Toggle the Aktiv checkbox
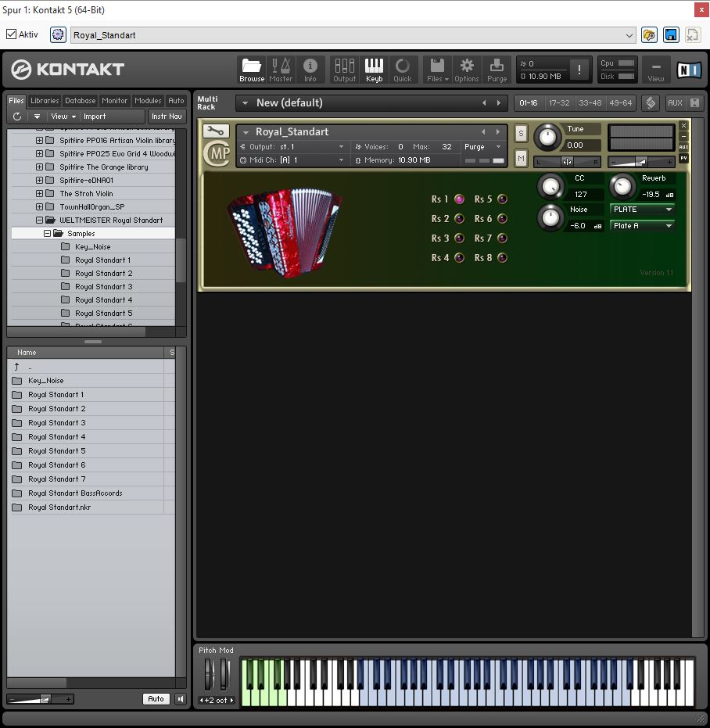710x728 pixels. click(x=11, y=34)
